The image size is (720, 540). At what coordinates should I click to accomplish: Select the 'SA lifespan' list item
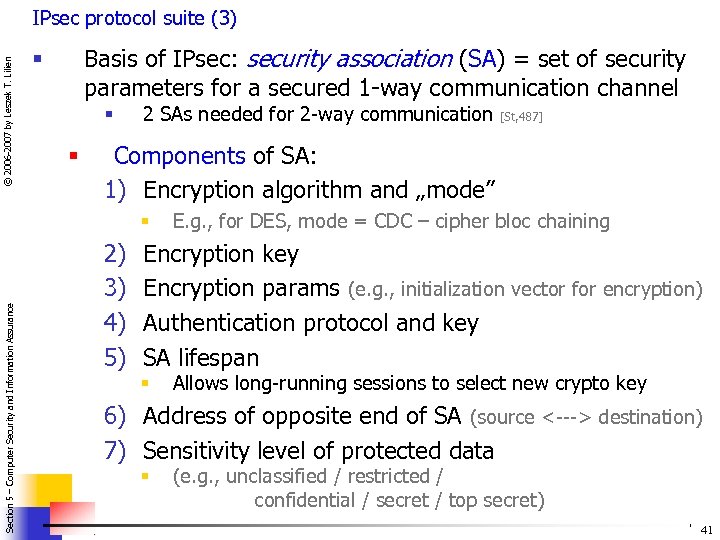[x=201, y=357]
